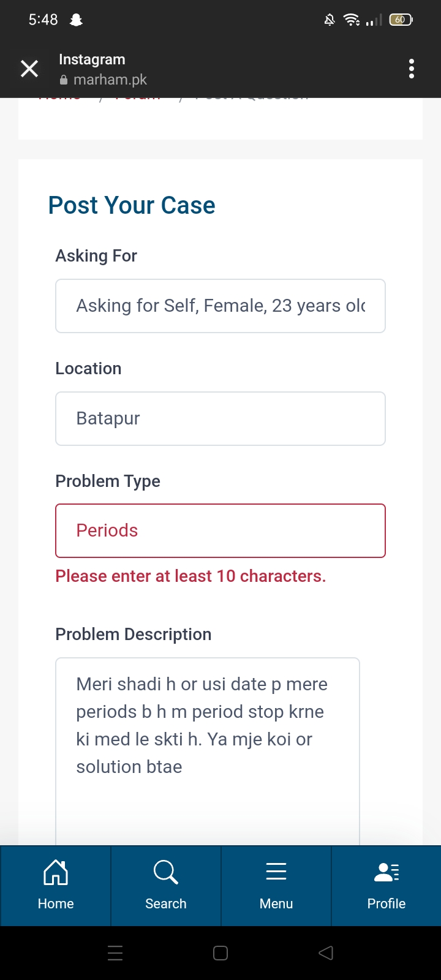The height and width of the screenshot is (980, 441).
Task: Open the three-dot browser options menu
Action: coord(412,69)
